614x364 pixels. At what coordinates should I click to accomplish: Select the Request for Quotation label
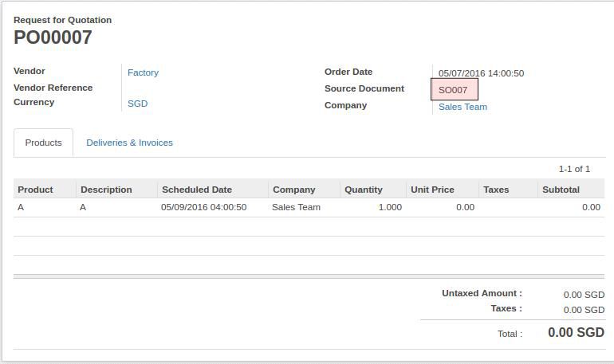pos(63,20)
